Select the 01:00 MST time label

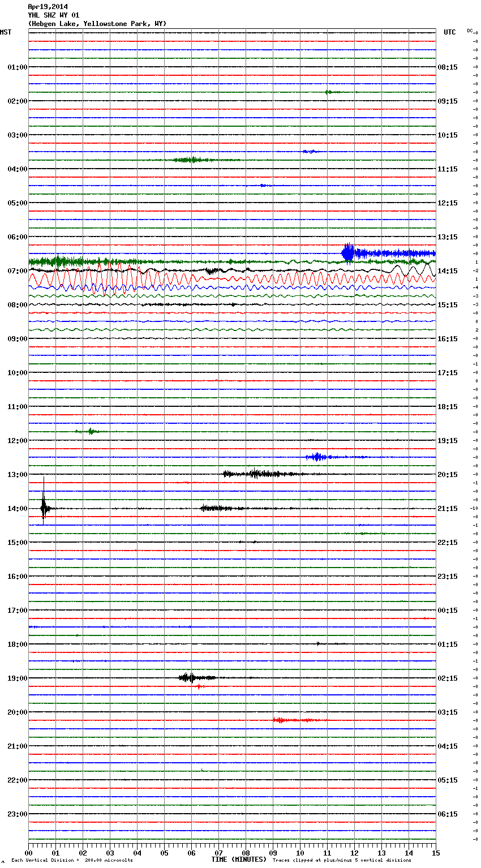[17, 67]
